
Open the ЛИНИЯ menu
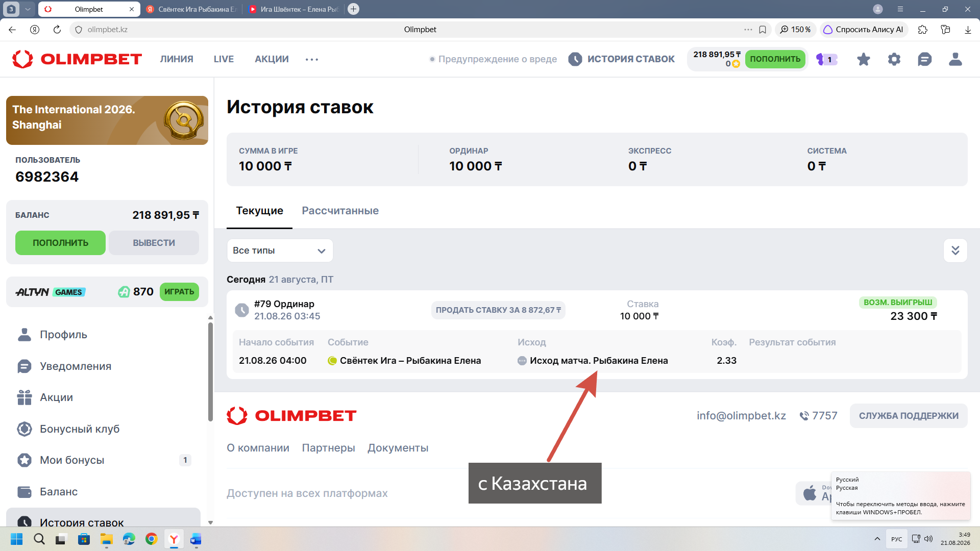[177, 59]
